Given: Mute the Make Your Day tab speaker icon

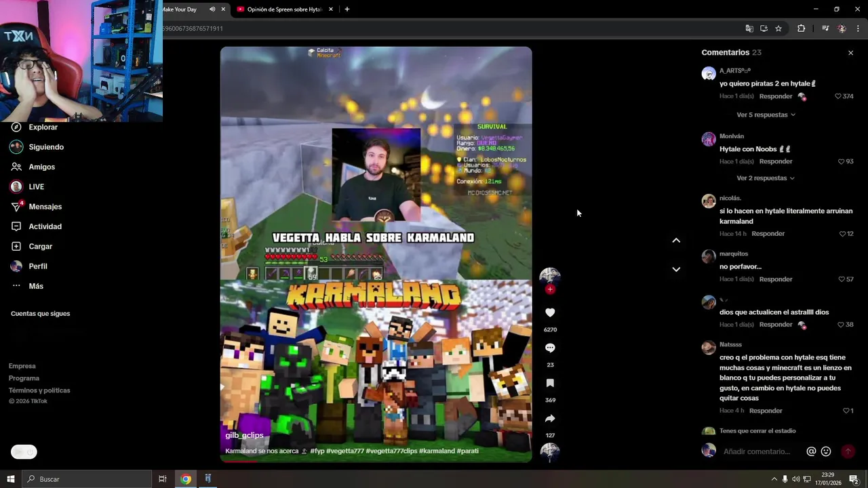Looking at the screenshot, I should [212, 9].
